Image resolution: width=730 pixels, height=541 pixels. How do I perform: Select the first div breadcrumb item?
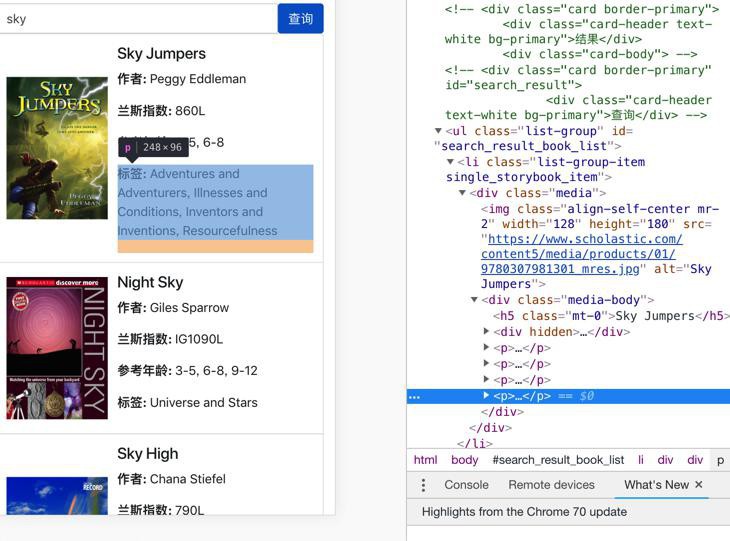coord(665,460)
